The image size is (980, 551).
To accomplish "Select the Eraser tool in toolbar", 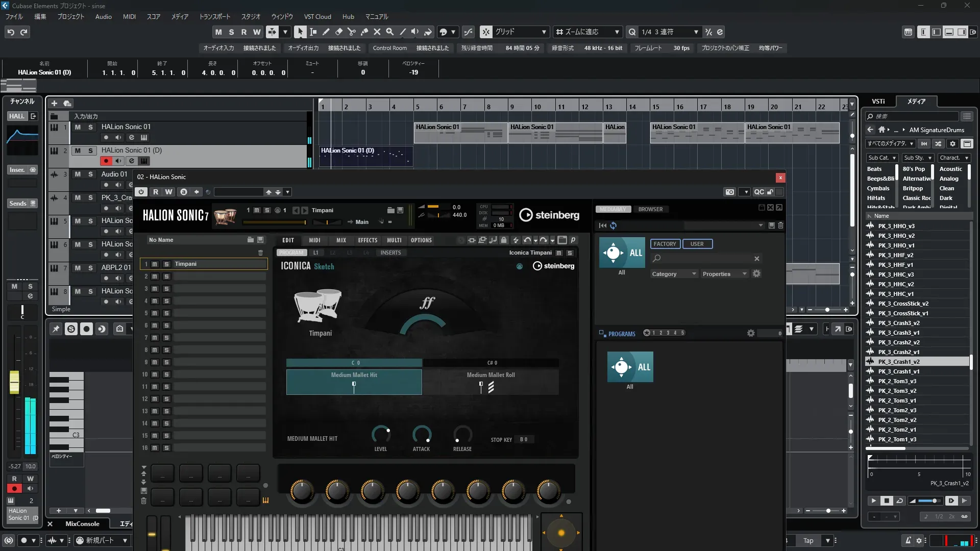I will click(339, 32).
